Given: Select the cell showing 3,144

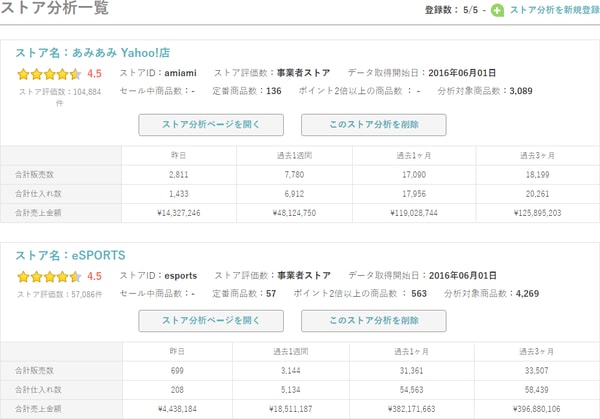Looking at the screenshot, I should (291, 371).
